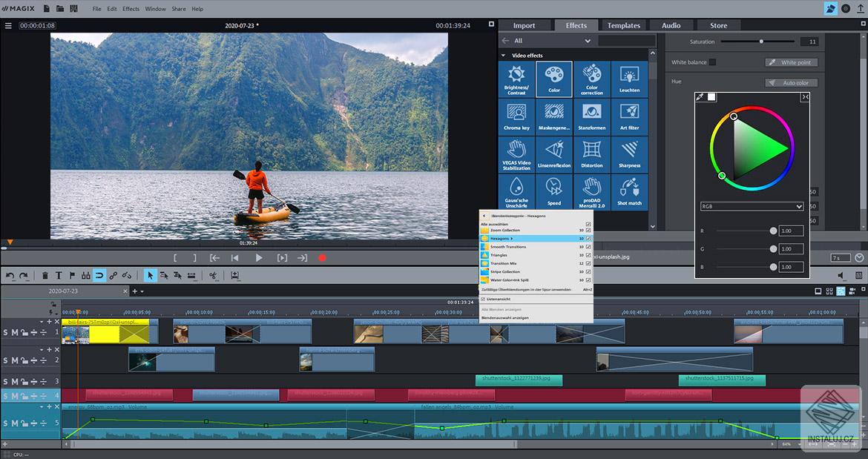Screen dimensions: 868x459
Task: Select the Text tool in the timeline toolbar
Action: [x=59, y=275]
